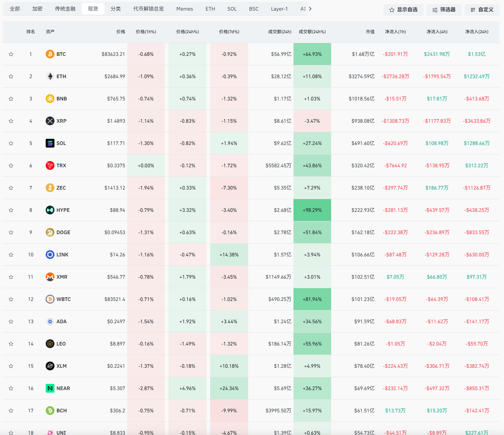The width and height of the screenshot is (504, 435).
Task: Click the ETH coin icon
Action: pos(50,76)
